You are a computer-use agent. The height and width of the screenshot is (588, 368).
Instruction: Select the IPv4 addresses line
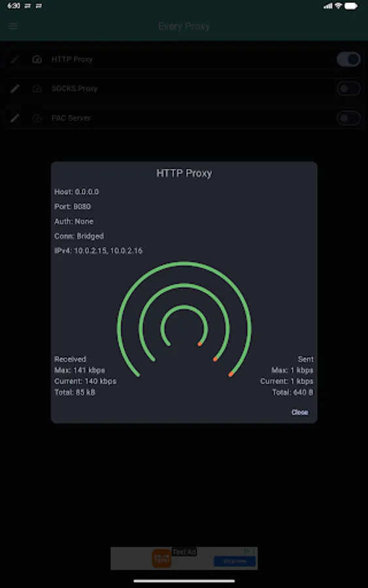coord(98,251)
